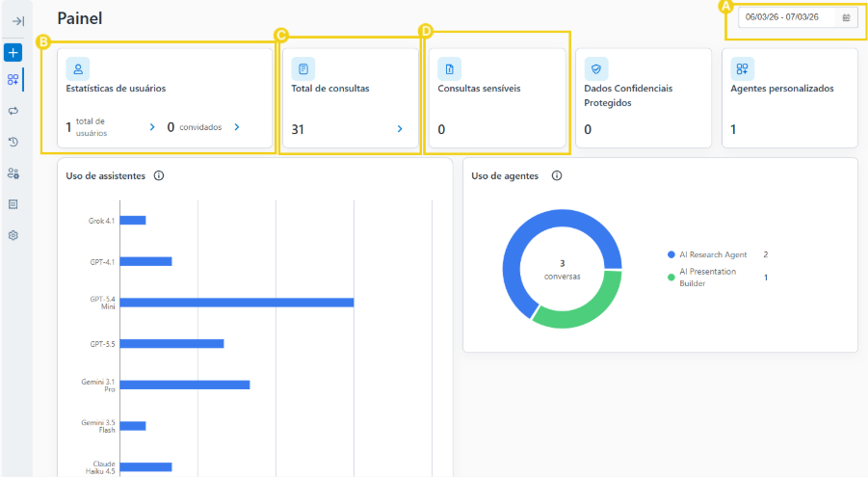This screenshot has height=477, width=868.
Task: Click the Grok 4.1 axis label
Action: pyautogui.click(x=101, y=221)
